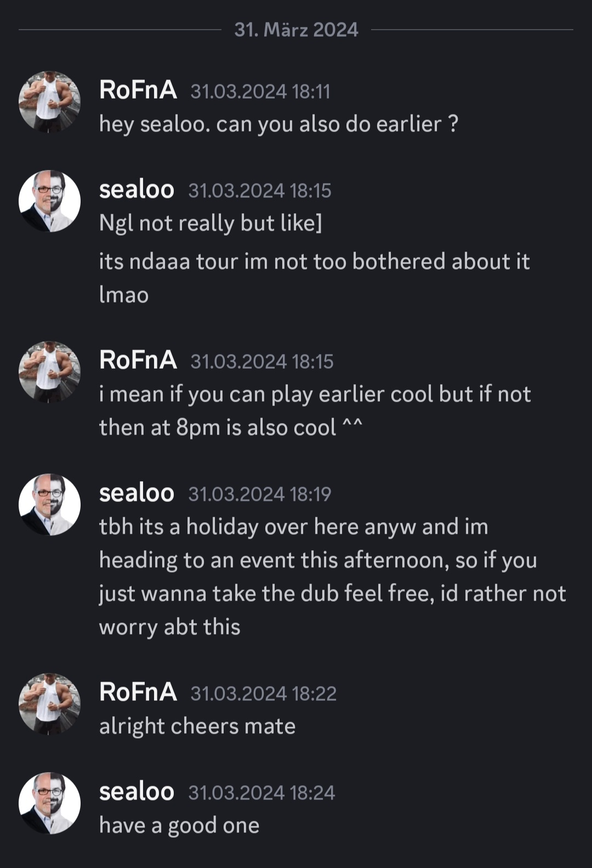Image resolution: width=592 pixels, height=868 pixels.
Task: Click the sealoo username dated 18:24
Action: 136,792
